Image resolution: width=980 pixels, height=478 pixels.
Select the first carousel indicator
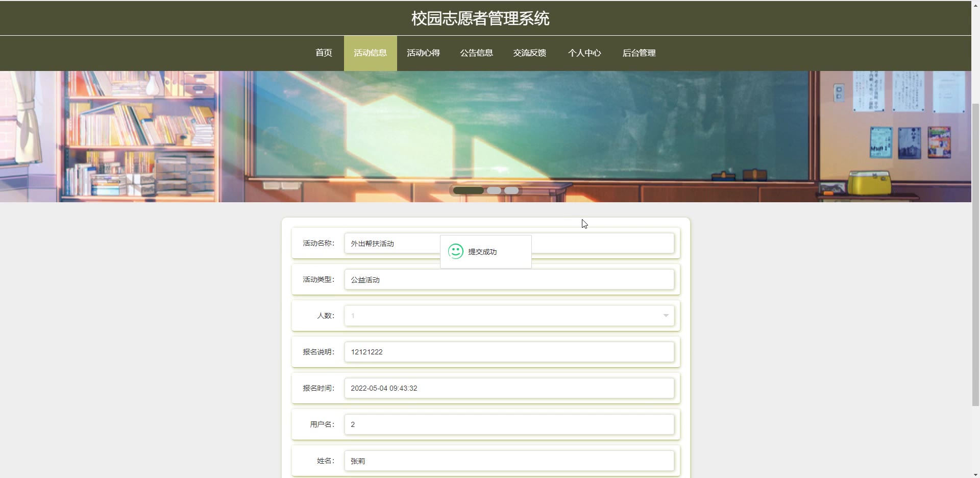click(x=469, y=190)
